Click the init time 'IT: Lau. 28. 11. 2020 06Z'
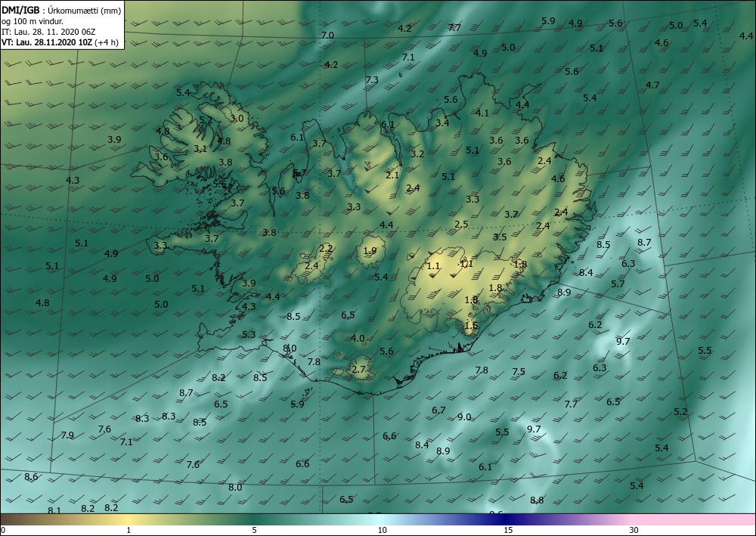The height and width of the screenshot is (536, 756). [x=48, y=32]
